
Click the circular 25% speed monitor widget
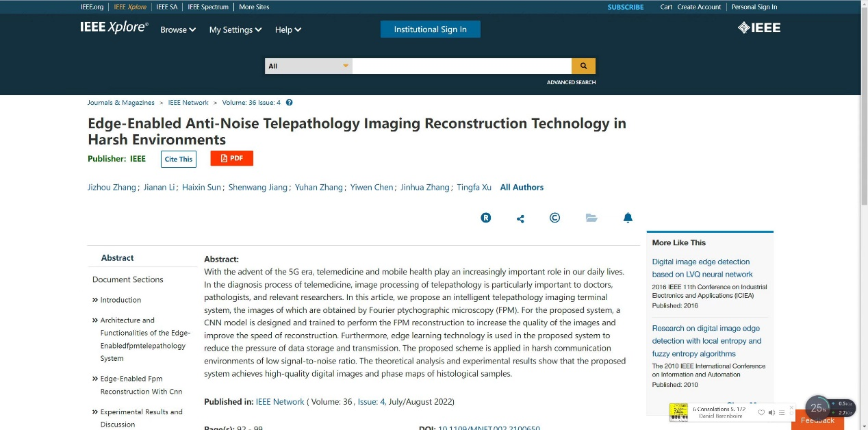tap(817, 408)
